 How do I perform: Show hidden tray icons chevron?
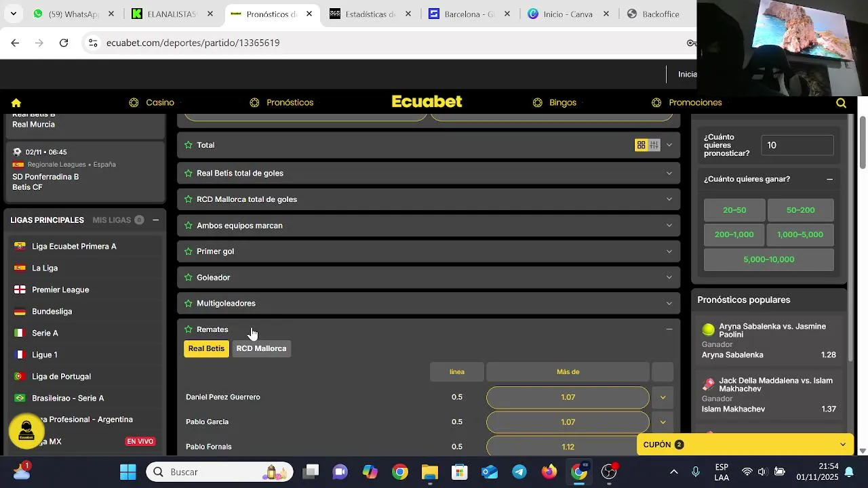coord(673,472)
